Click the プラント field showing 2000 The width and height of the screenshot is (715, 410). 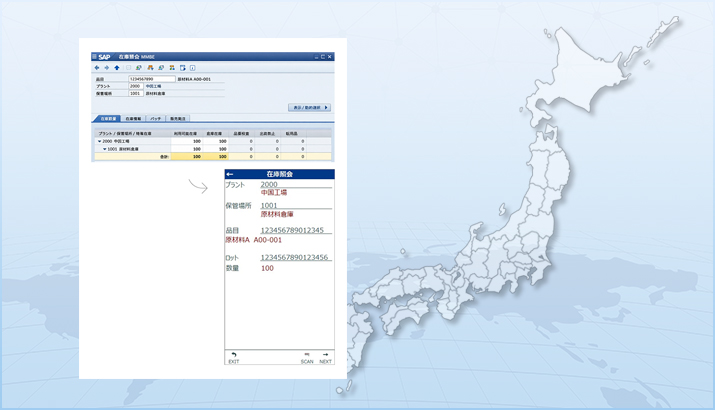134,86
